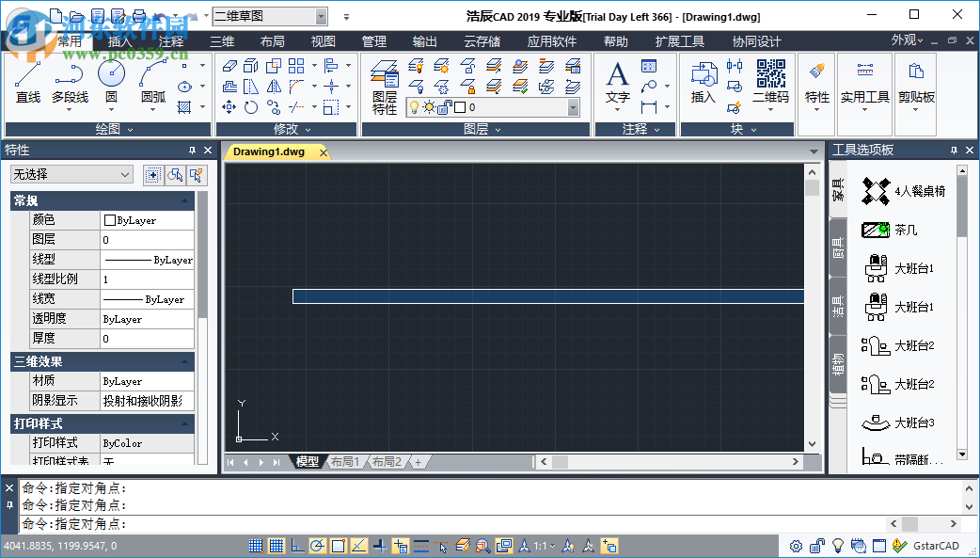Open the layer selection dropdown
The width and height of the screenshot is (980, 558).
(574, 107)
